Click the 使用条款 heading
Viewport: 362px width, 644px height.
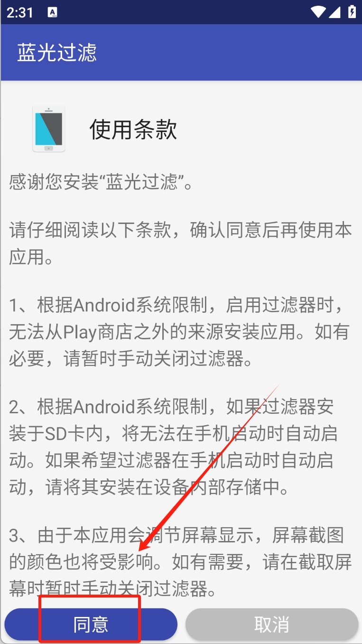[133, 129]
